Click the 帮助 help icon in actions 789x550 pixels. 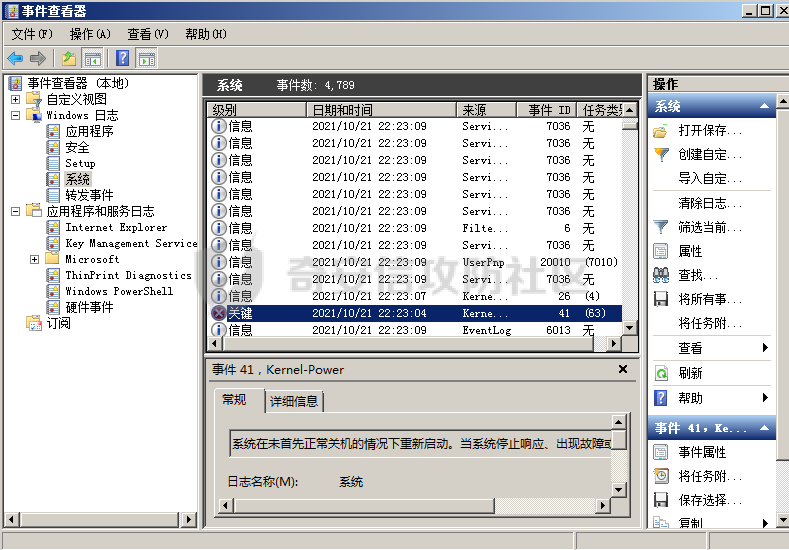coord(661,398)
